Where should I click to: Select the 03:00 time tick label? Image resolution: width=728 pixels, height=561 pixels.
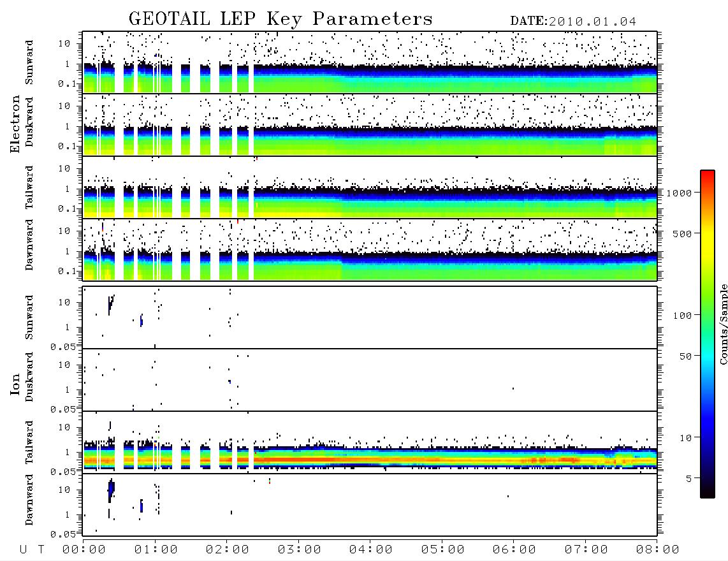300,550
